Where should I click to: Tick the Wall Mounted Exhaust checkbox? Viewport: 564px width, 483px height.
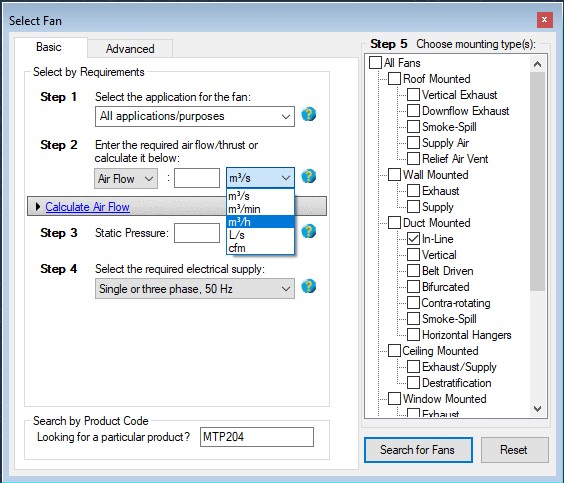click(x=413, y=191)
